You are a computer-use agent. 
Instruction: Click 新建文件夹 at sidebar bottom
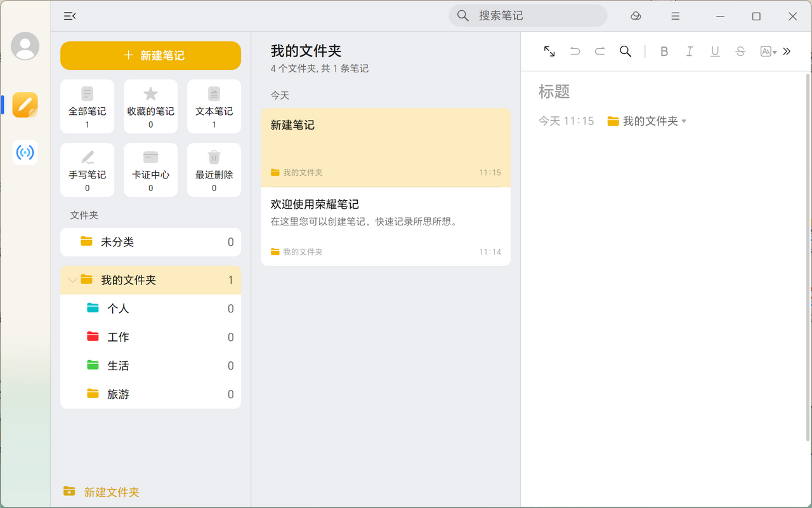tap(101, 492)
